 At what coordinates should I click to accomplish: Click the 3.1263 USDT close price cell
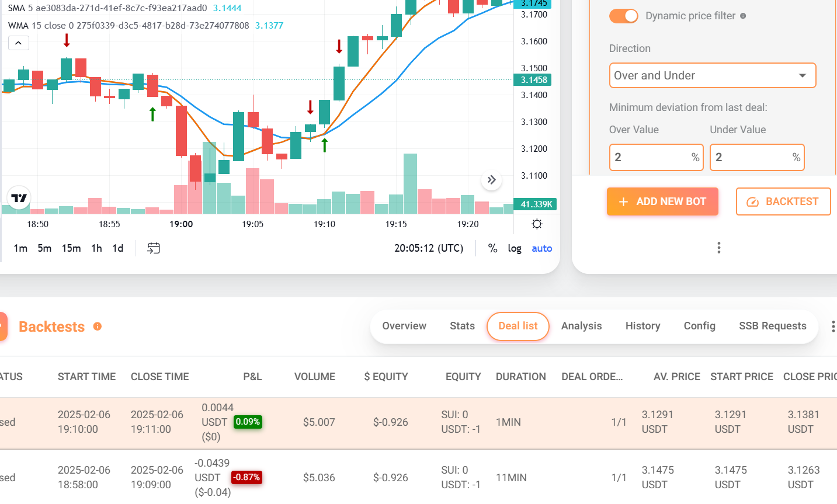804,477
